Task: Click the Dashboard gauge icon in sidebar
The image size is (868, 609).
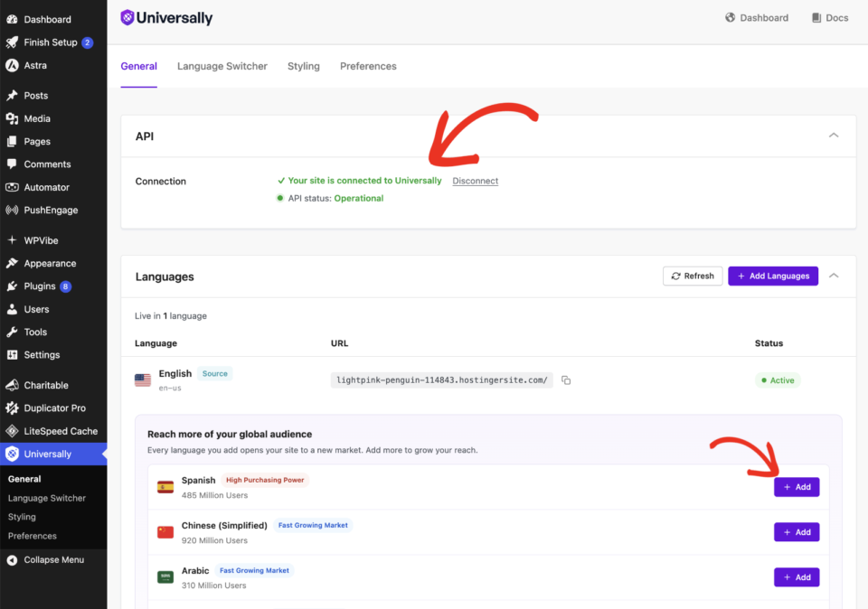Action: pos(12,19)
